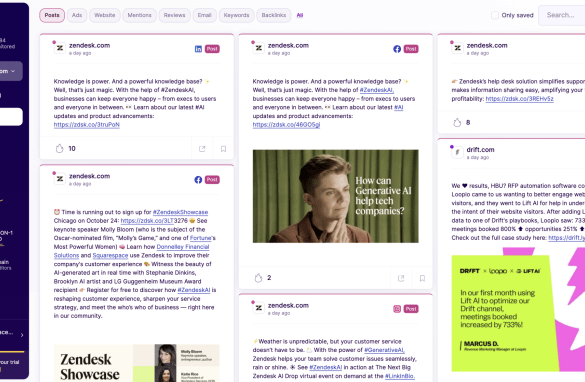This screenshot has width=585, height=382.
Task: Switch to the Backlinks tab
Action: tap(273, 15)
